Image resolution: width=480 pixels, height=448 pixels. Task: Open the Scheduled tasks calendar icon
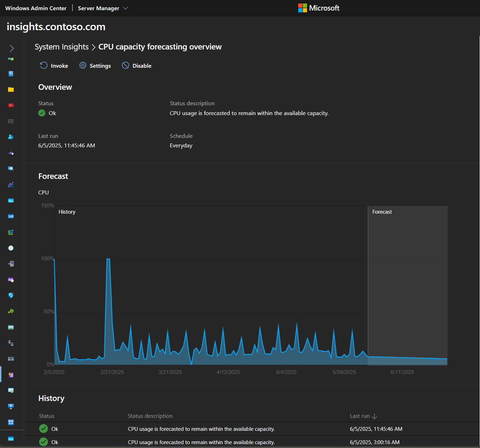[x=11, y=280]
